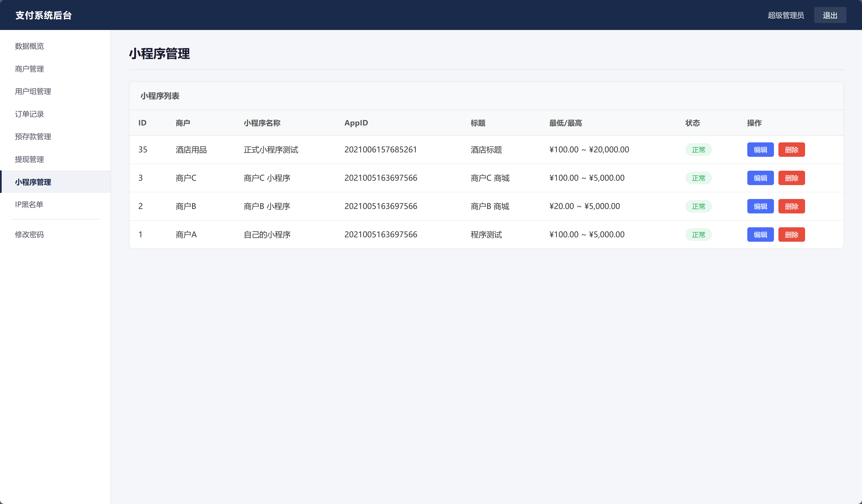
Task: Delete 自己的小程序 row for 商户A
Action: pyautogui.click(x=791, y=235)
